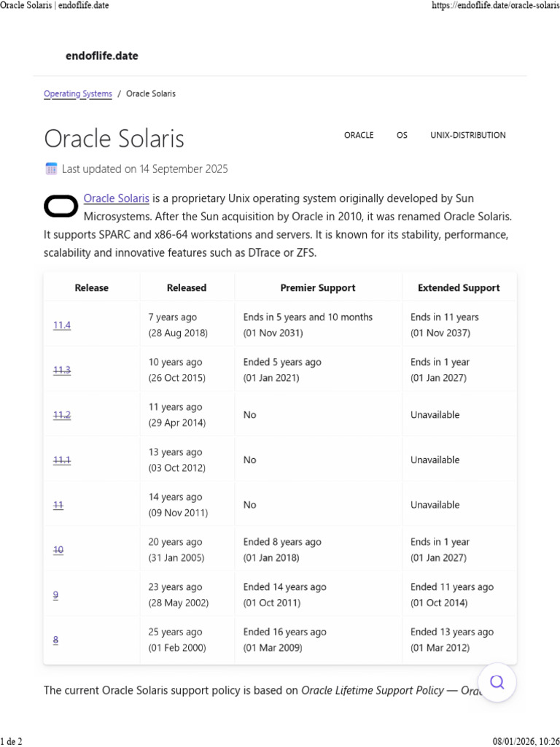Image resolution: width=560 pixels, height=747 pixels.
Task: Open release 10 link
Action: [x=58, y=550]
